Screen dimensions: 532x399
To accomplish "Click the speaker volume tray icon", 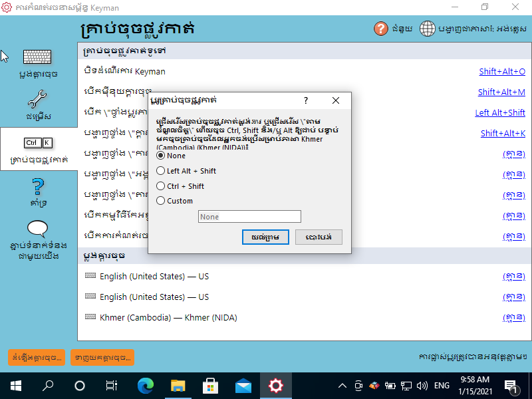I will click(x=422, y=386).
